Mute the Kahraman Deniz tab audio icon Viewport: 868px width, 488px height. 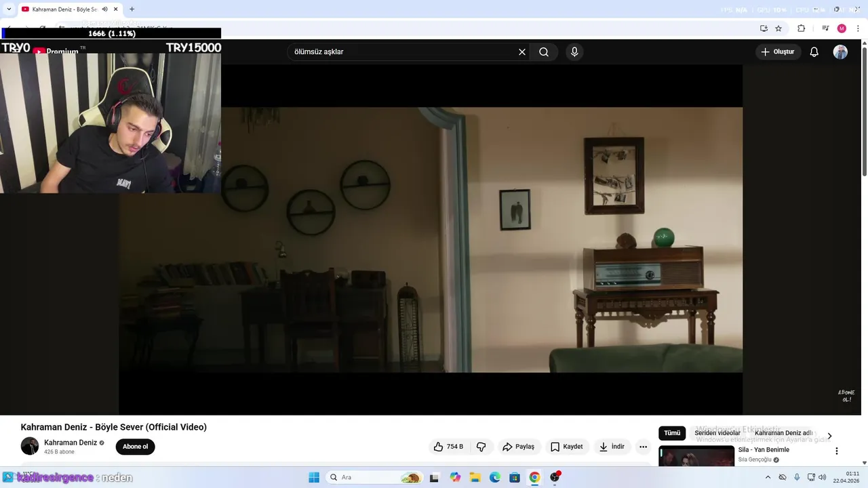coord(104,9)
